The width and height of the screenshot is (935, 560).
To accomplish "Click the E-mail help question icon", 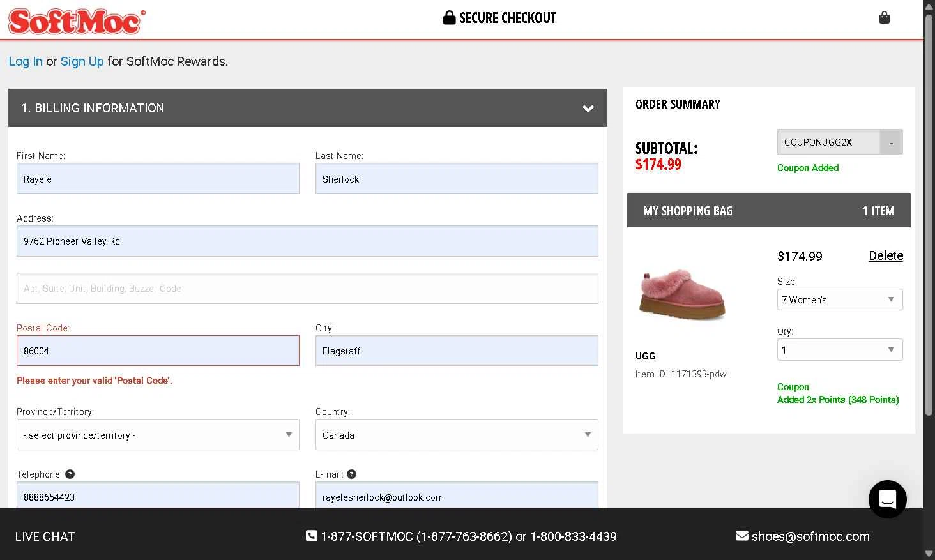I will 352,474.
